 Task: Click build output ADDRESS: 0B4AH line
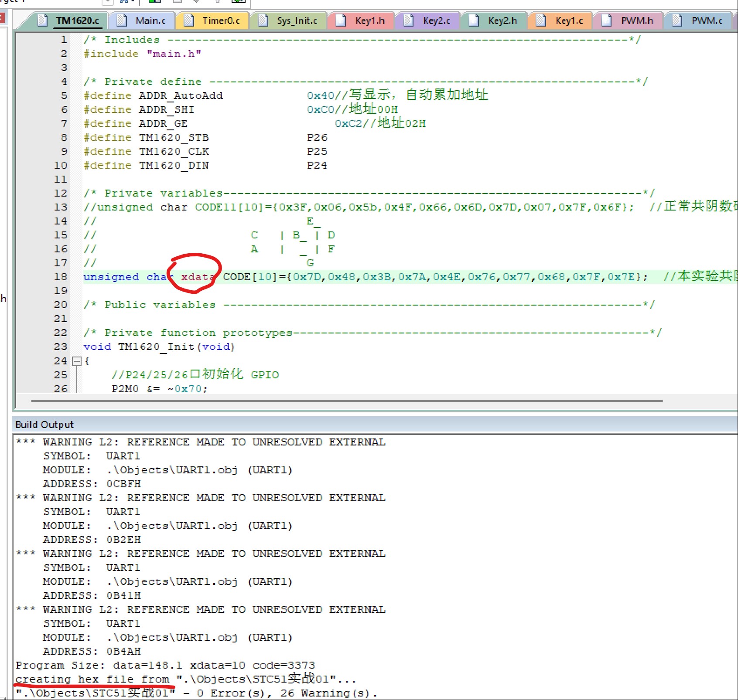(x=92, y=651)
